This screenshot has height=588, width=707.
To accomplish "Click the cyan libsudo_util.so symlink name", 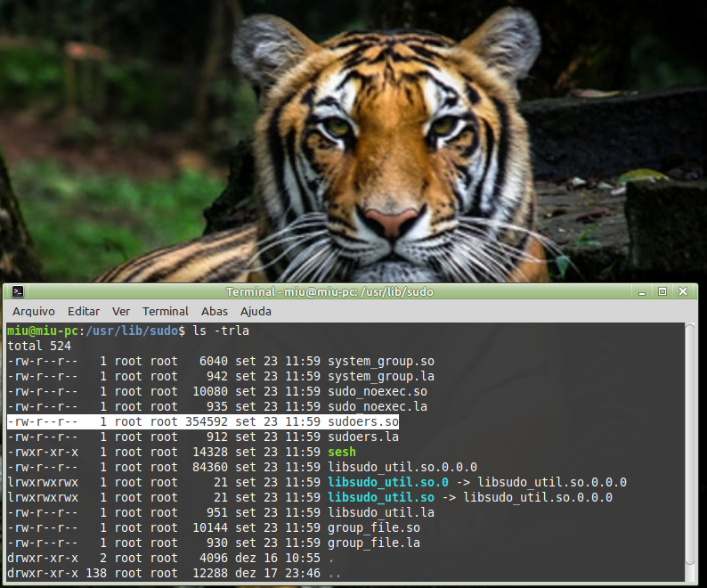I will point(381,497).
